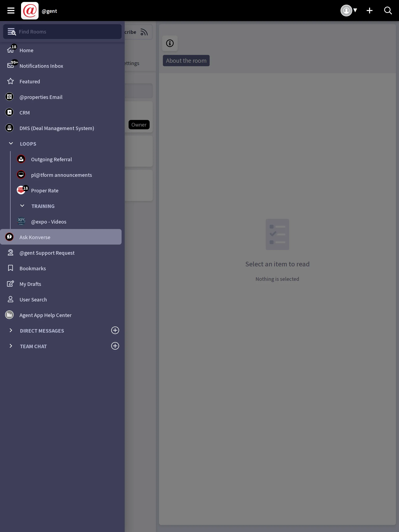
Task: Expand TEAM CHAT section chevron
Action: [x=11, y=346]
